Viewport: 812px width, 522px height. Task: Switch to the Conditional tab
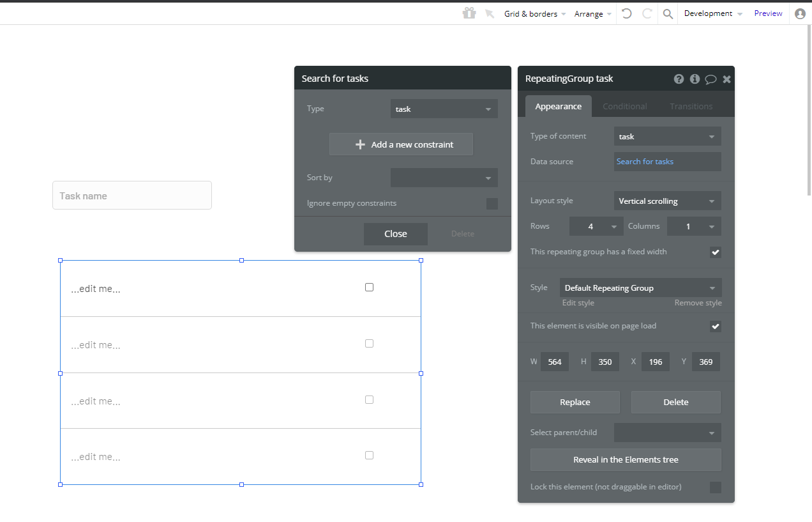pyautogui.click(x=624, y=106)
